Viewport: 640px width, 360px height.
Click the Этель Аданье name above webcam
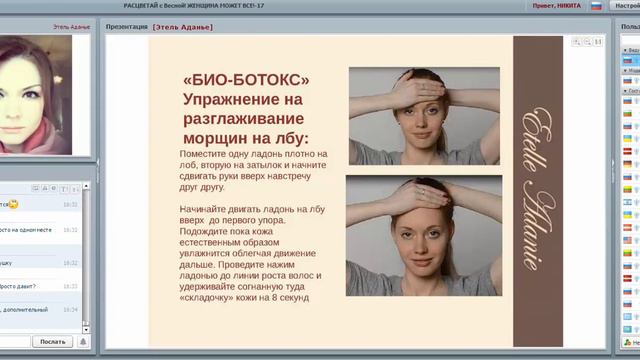click(x=71, y=27)
